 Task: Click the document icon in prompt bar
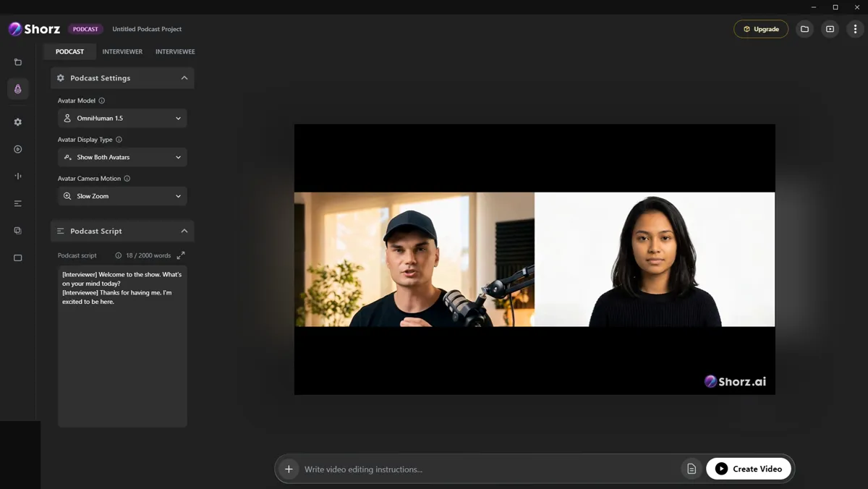click(x=692, y=469)
